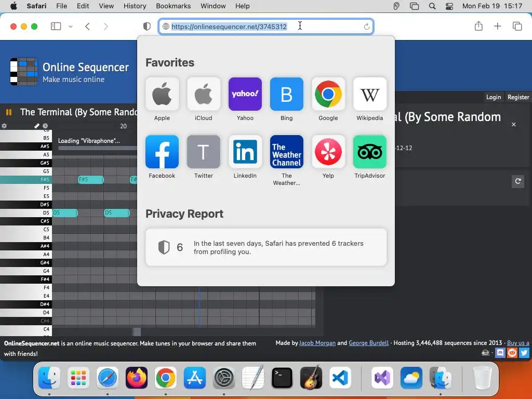Open the Twitter icon in the footer
532x399 pixels.
click(524, 353)
